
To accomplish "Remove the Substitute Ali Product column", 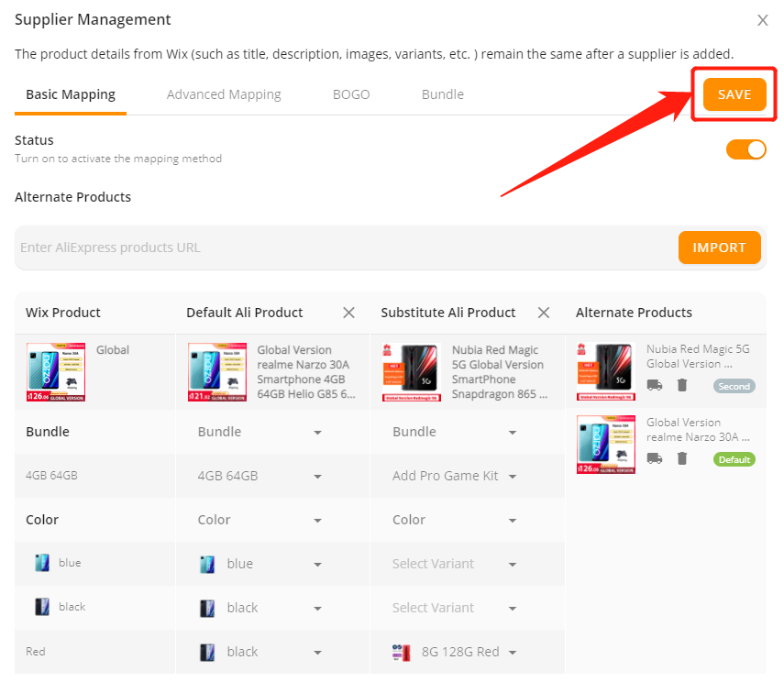I will [544, 313].
